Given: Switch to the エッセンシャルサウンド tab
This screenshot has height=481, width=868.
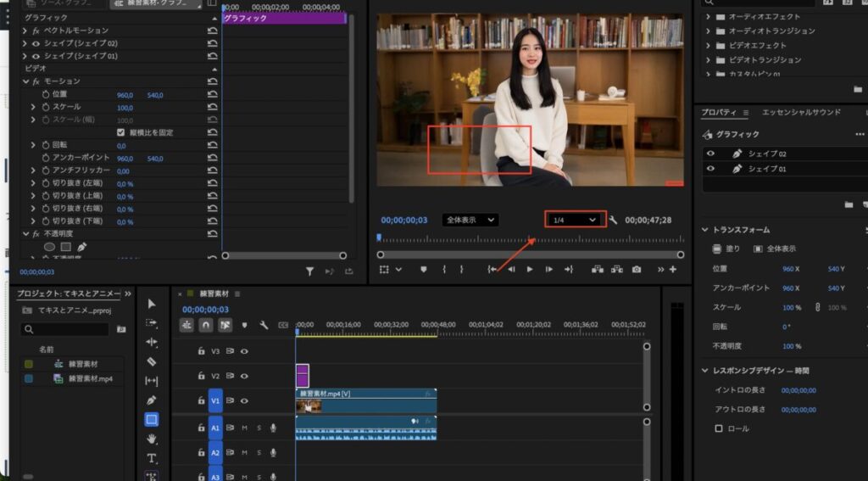Looking at the screenshot, I should click(800, 112).
